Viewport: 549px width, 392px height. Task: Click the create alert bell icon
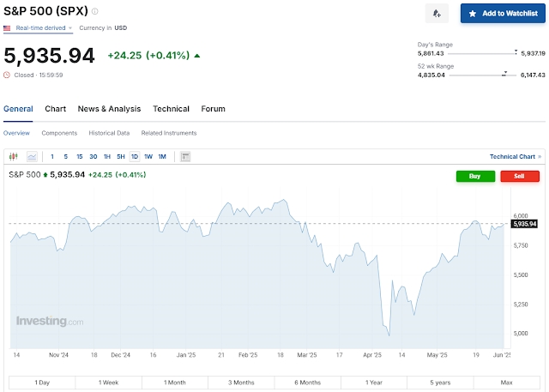coord(437,14)
